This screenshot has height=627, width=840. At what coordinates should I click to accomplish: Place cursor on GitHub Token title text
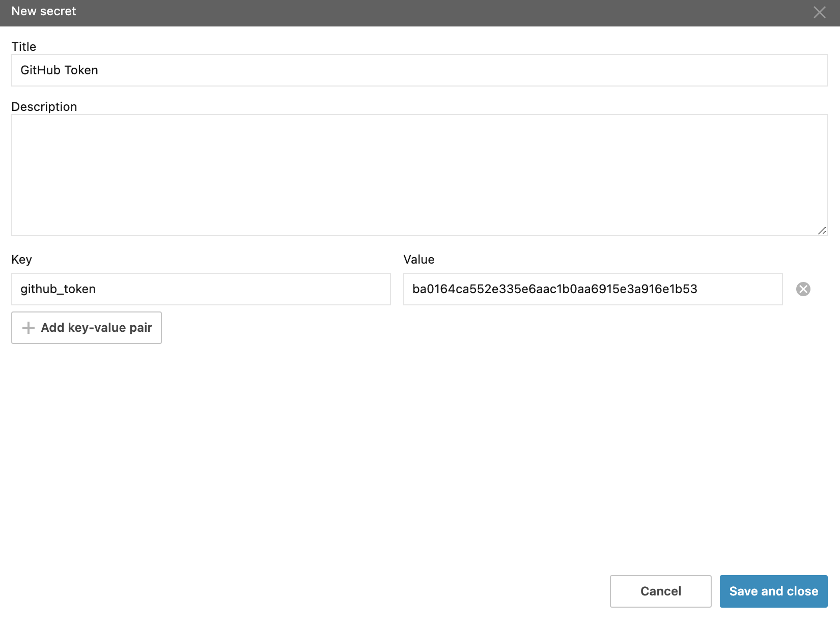[x=59, y=70]
